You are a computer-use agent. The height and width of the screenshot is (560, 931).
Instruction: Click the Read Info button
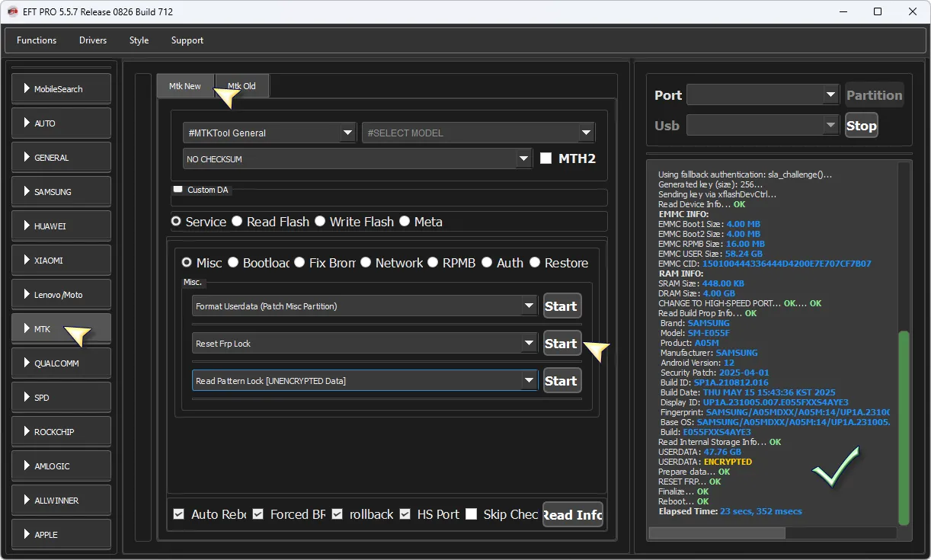click(573, 514)
